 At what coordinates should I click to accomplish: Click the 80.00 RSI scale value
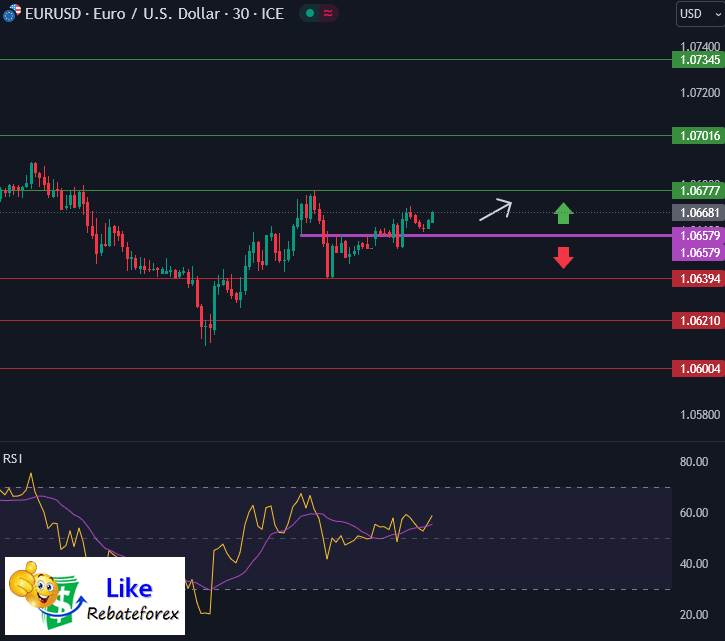click(694, 462)
